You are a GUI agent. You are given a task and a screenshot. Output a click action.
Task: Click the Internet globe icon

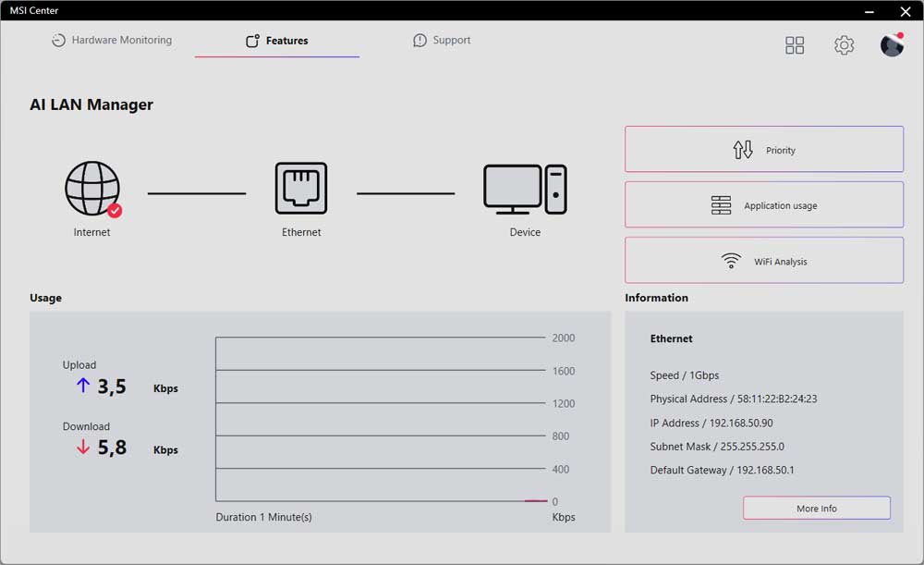coord(91,189)
